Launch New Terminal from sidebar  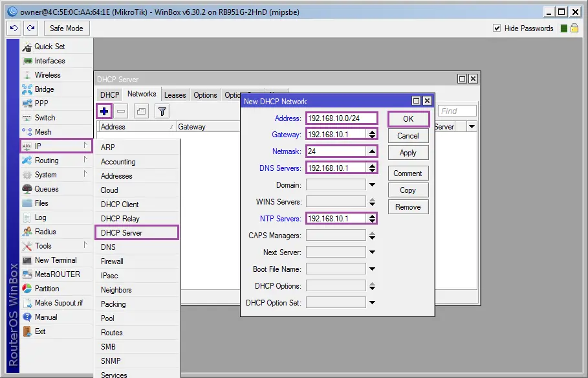55,260
